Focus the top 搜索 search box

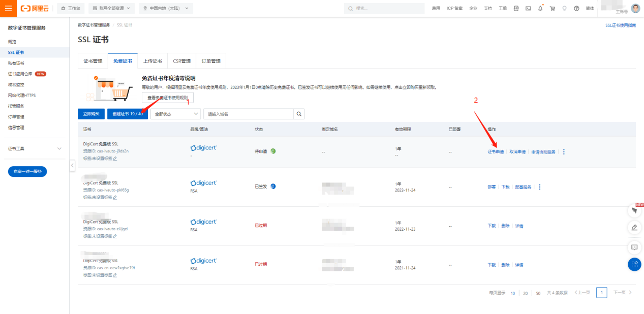pos(384,9)
